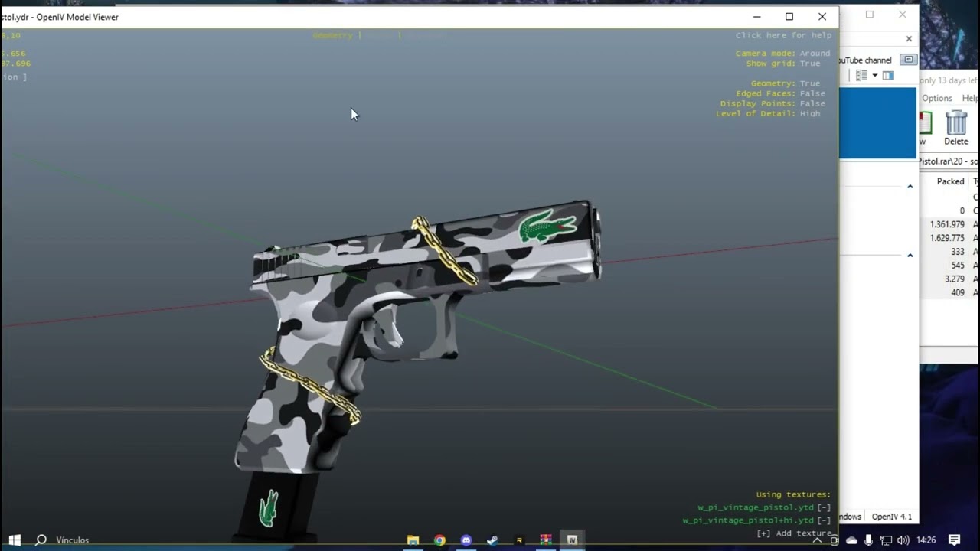This screenshot has height=551, width=980.
Task: Select the row with packed size 1.361.979
Action: point(949,224)
